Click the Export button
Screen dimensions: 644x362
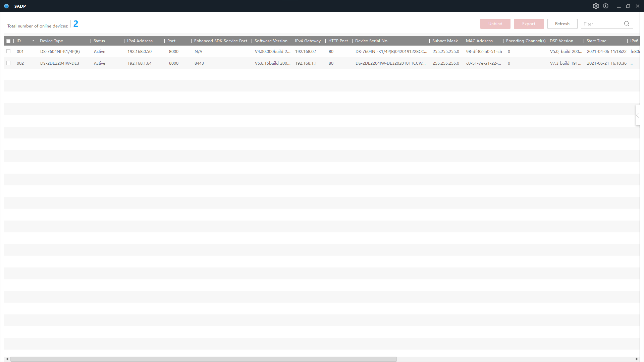[x=529, y=24]
